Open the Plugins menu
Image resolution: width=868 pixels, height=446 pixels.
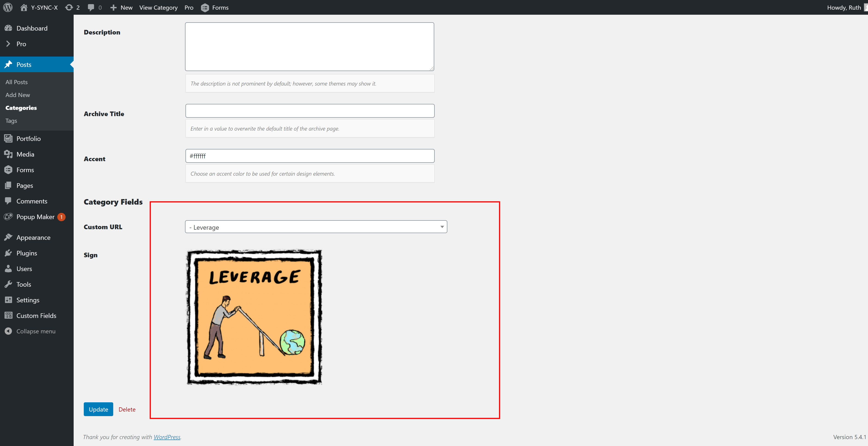[x=27, y=253]
